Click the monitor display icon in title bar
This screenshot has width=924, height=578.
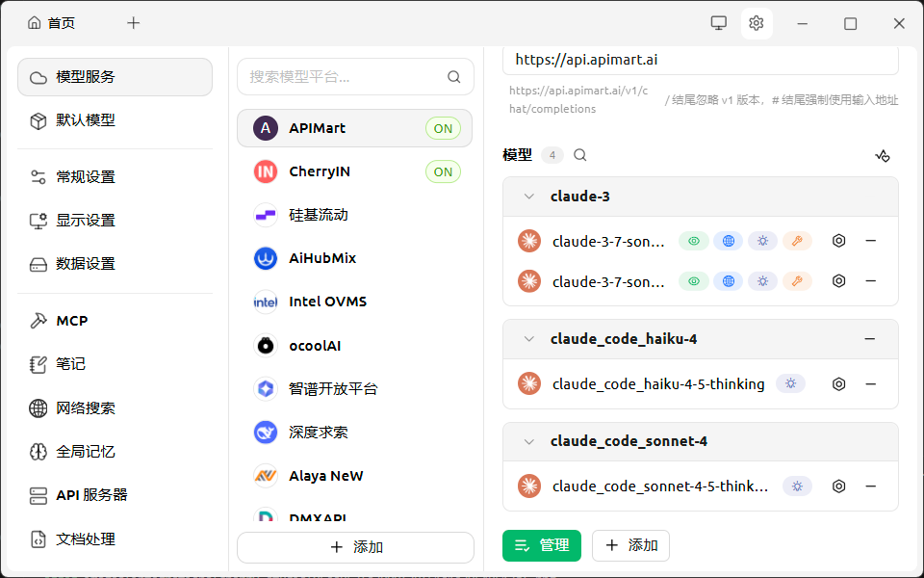point(718,23)
